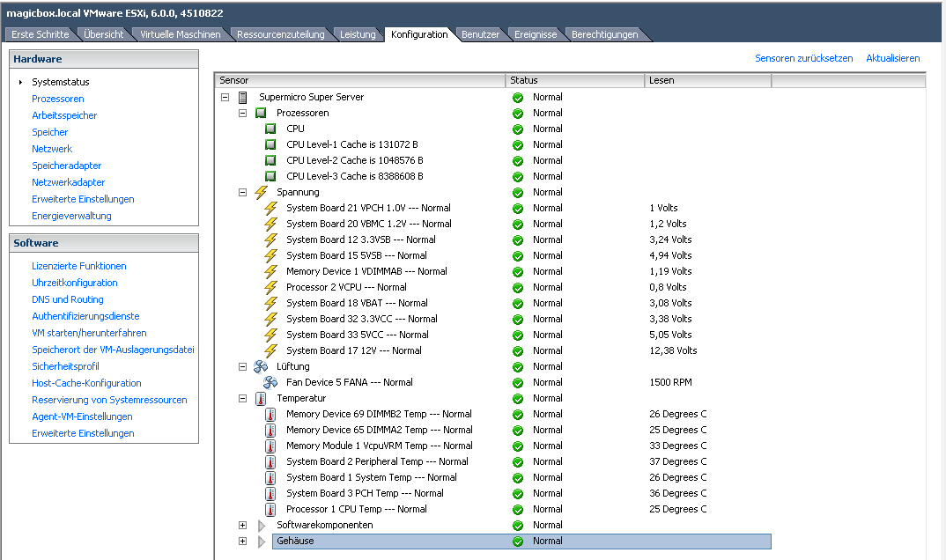Select the "1500 RPM" reading
The width and height of the screenshot is (946, 560).
point(670,382)
